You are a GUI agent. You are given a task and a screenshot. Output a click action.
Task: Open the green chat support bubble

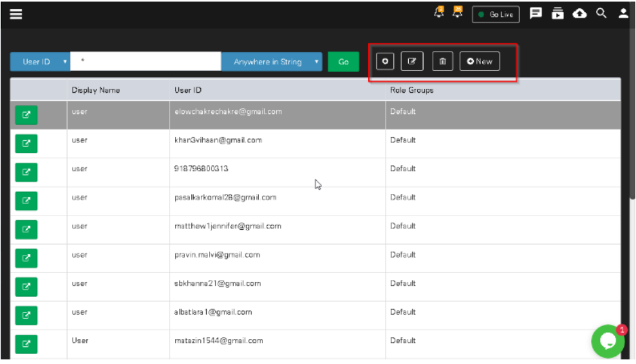(x=608, y=342)
